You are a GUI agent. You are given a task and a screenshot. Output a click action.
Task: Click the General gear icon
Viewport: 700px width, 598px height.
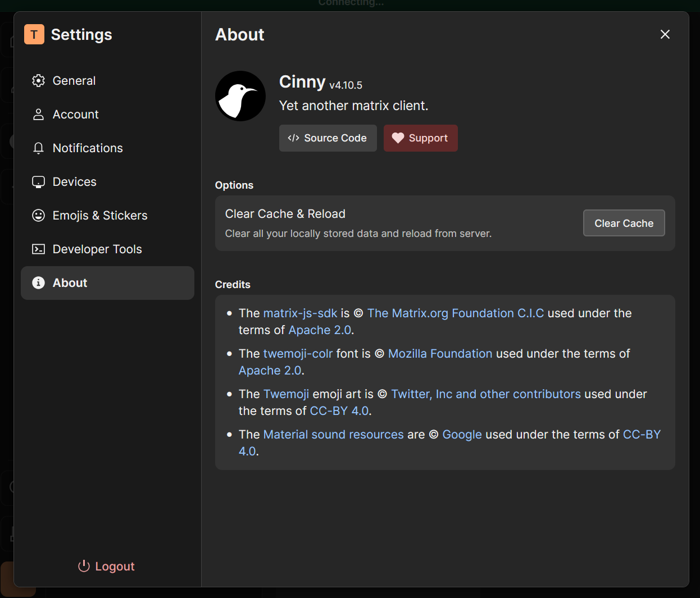[x=38, y=81]
